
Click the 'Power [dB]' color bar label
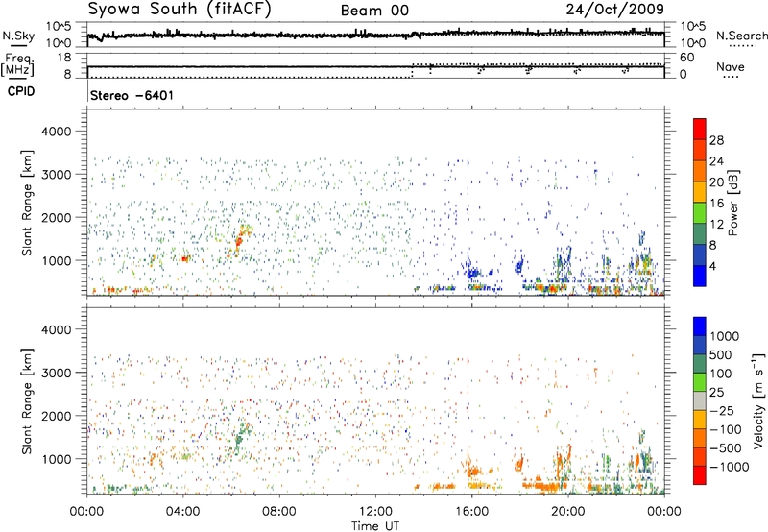click(x=732, y=203)
